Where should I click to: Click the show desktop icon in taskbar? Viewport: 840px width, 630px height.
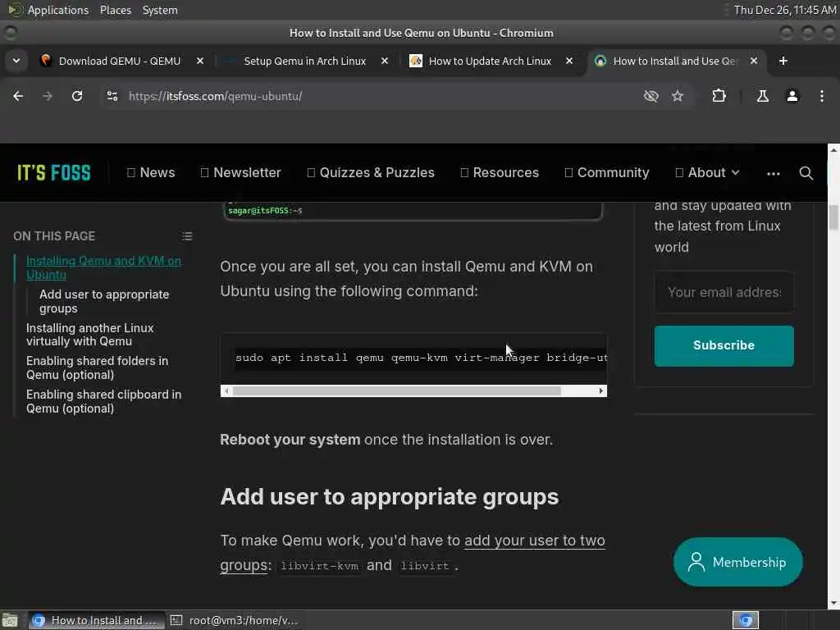(10, 621)
